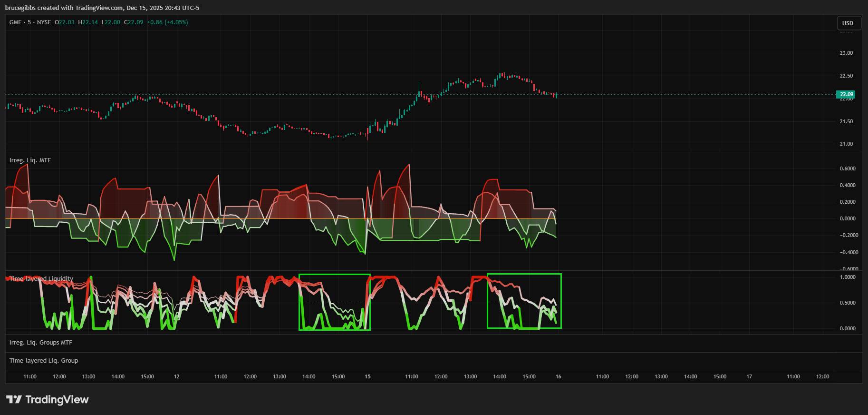Open the USD currency selector

848,23
